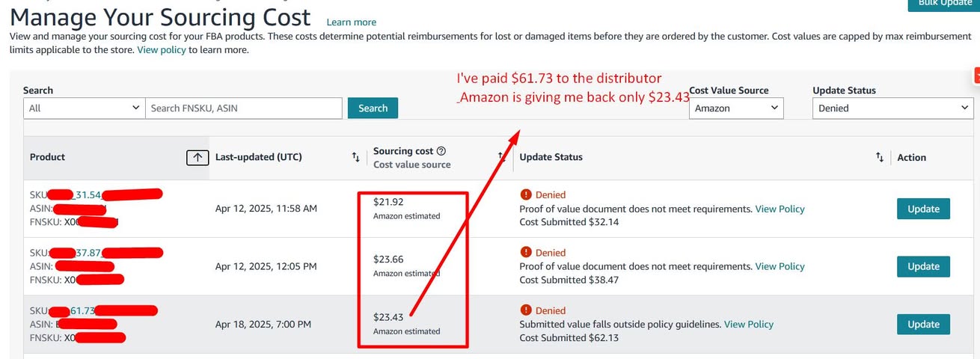The height and width of the screenshot is (359, 980).
Task: Click the Bulk Update button
Action: [x=944, y=4]
